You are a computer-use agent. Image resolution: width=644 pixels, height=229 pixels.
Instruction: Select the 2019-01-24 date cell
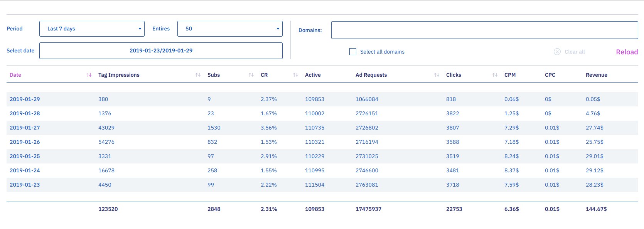(25, 170)
